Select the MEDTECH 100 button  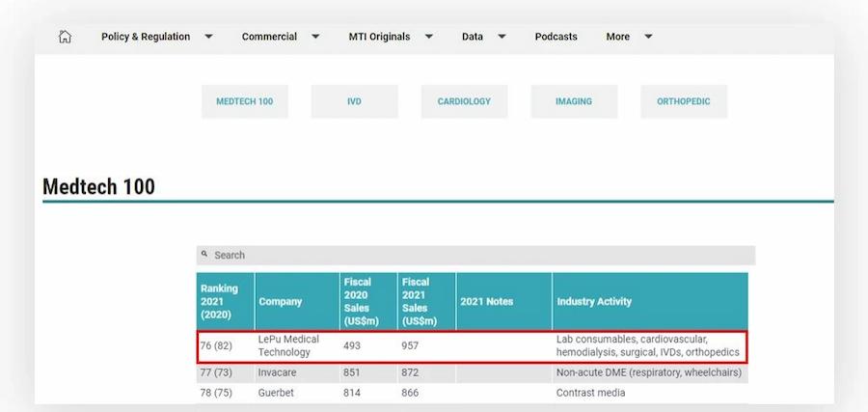click(x=245, y=101)
